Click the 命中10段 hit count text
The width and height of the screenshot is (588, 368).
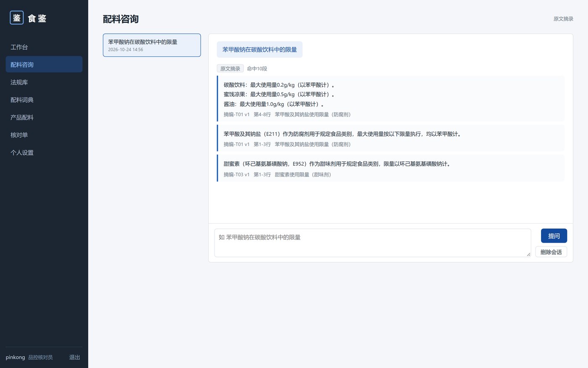(257, 69)
